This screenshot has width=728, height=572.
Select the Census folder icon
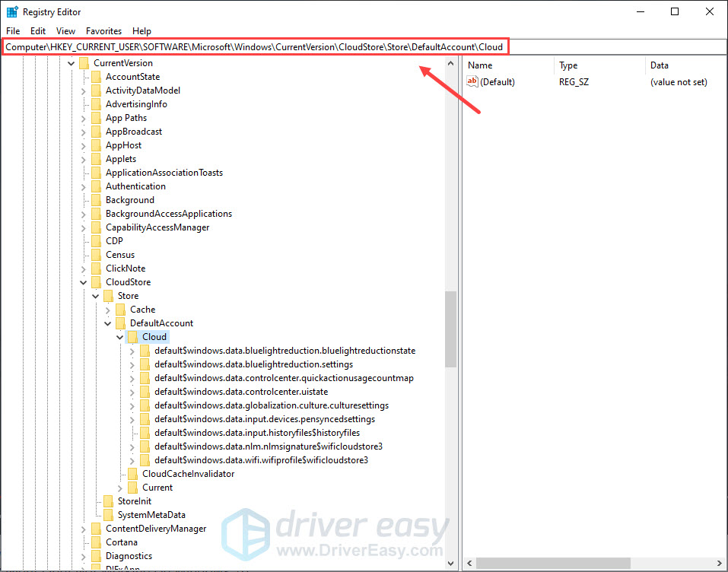tap(96, 255)
